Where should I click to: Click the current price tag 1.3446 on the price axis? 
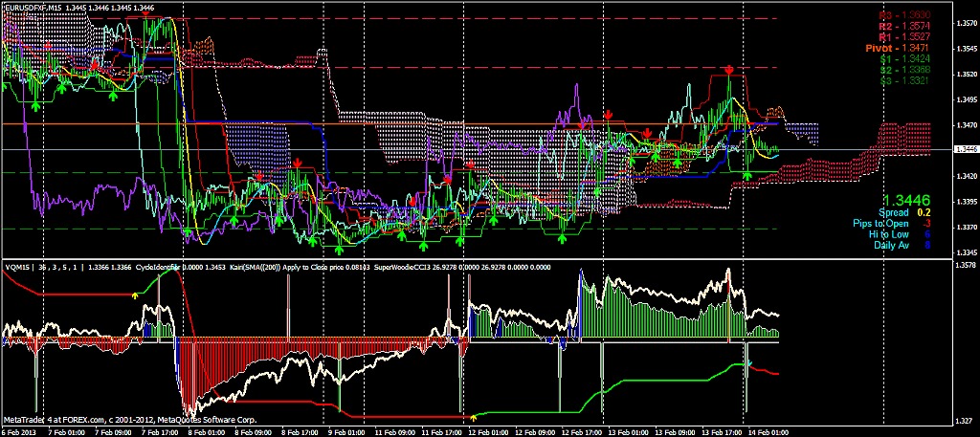[x=965, y=150]
